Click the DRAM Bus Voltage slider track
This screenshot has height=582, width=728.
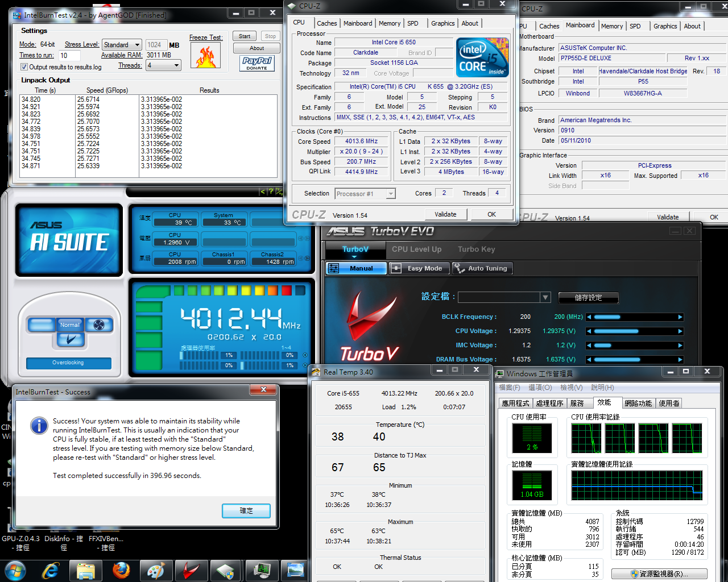635,360
